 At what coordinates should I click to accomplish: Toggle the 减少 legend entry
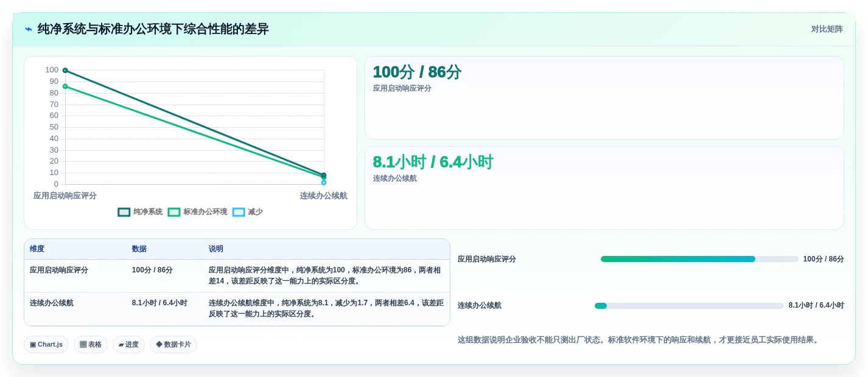point(247,212)
